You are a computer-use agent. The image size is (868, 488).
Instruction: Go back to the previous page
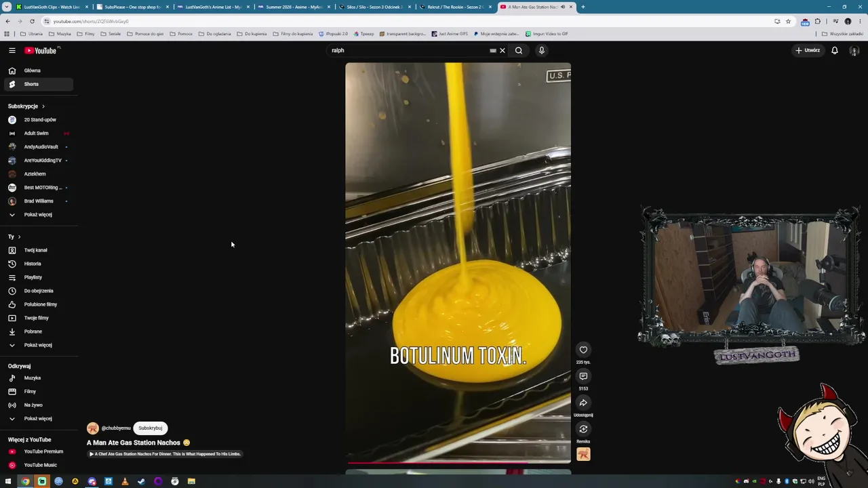(7, 21)
